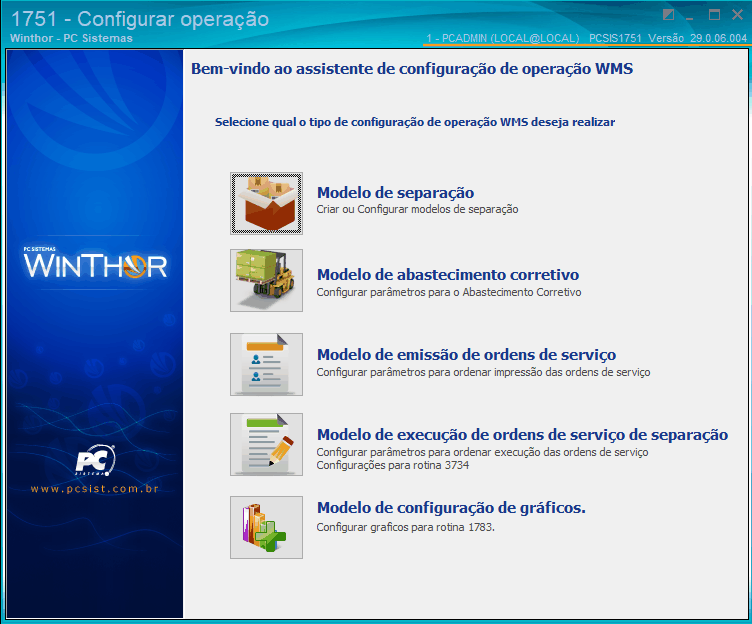Screen dimensions: 752x624
Task: Click 'Criar ou Configurar modelos de separação' text
Action: click(417, 210)
